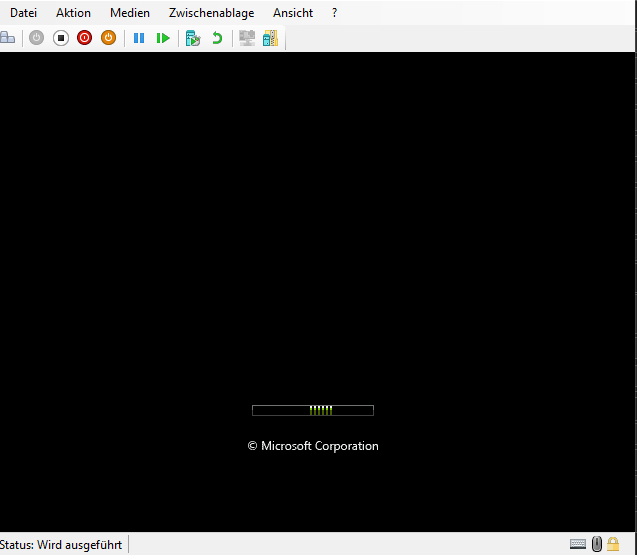637x555 pixels.
Task: Click the 'Status: Wird ausgeführt' text
Action: pyautogui.click(x=61, y=545)
